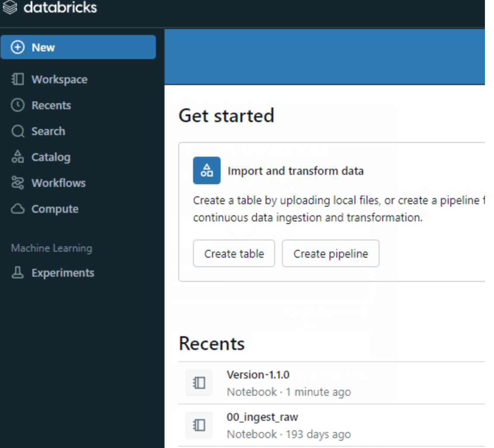Click the 'Create a table by uploading' description

(x=339, y=209)
